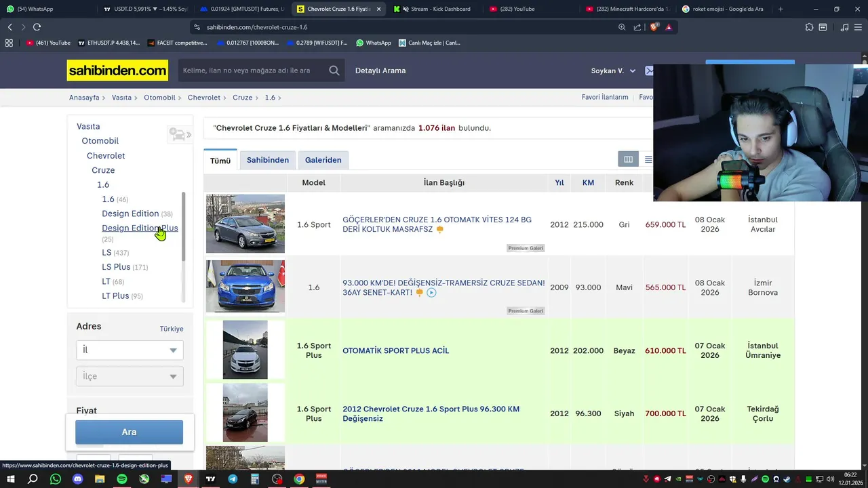Show the Tümü listings tab
Screen dimensions: 868x488
220,161
